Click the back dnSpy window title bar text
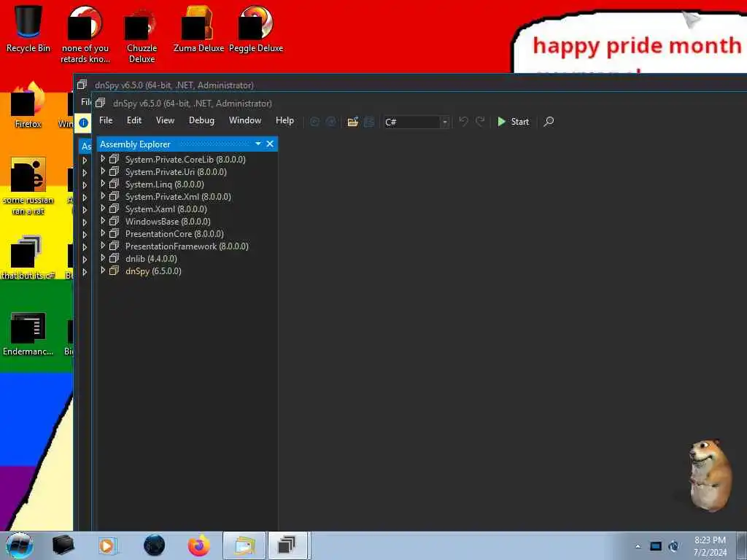 pyautogui.click(x=174, y=85)
